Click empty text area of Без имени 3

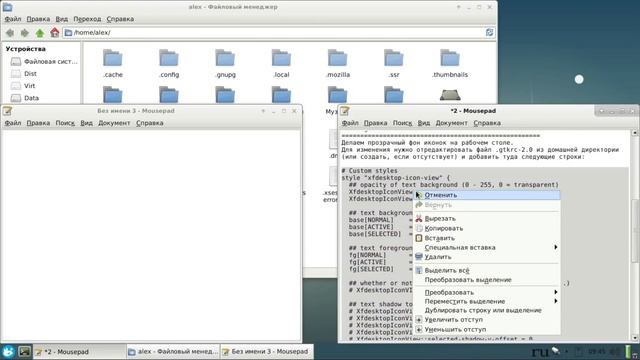click(151, 235)
